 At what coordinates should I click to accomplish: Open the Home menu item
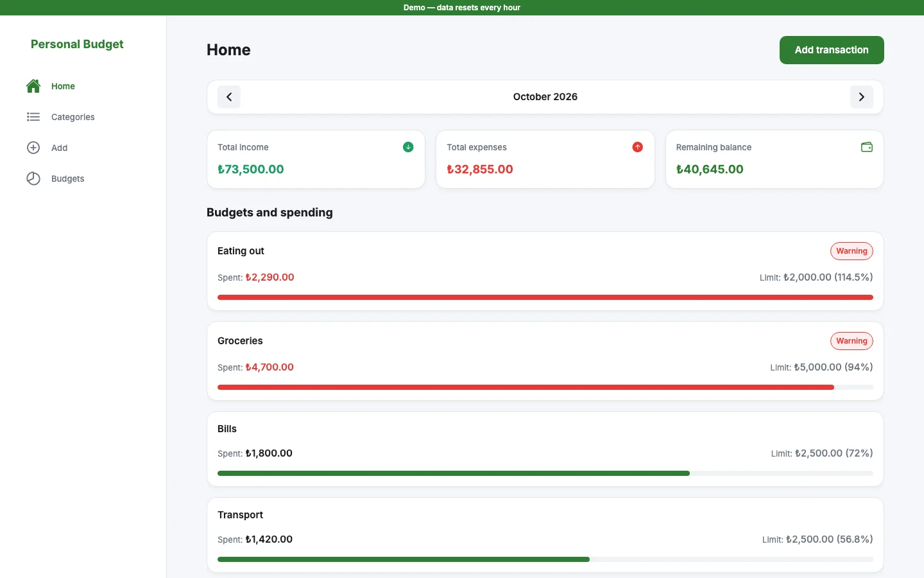(83, 86)
